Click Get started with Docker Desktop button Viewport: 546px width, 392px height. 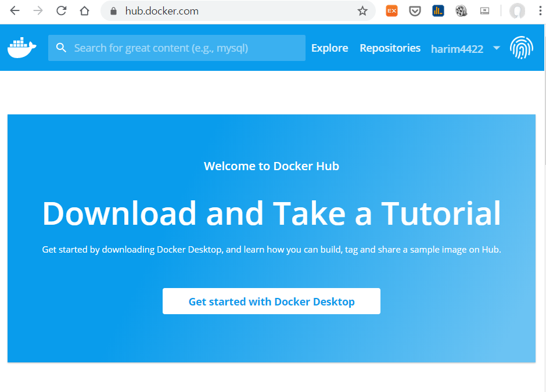coord(271,301)
